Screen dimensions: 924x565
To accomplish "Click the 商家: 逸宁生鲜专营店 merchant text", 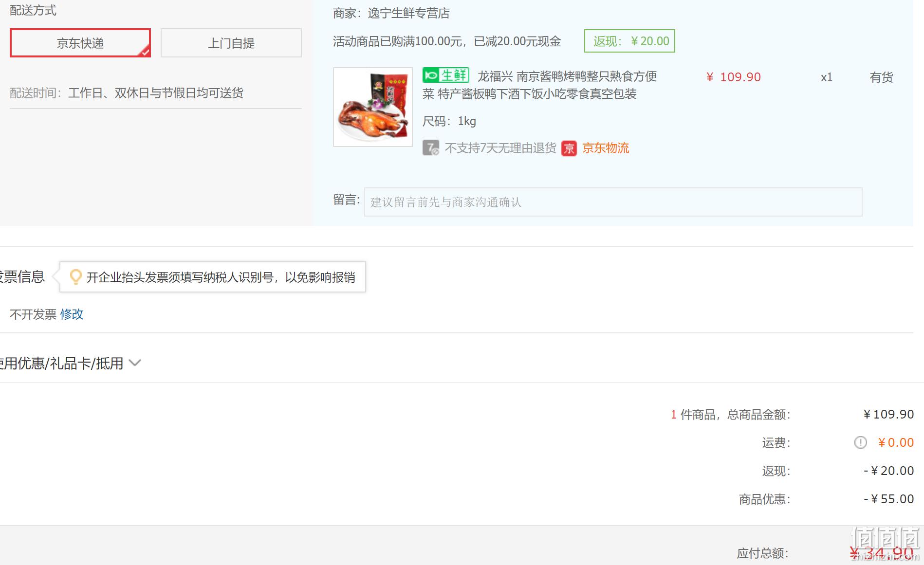I will [391, 13].
